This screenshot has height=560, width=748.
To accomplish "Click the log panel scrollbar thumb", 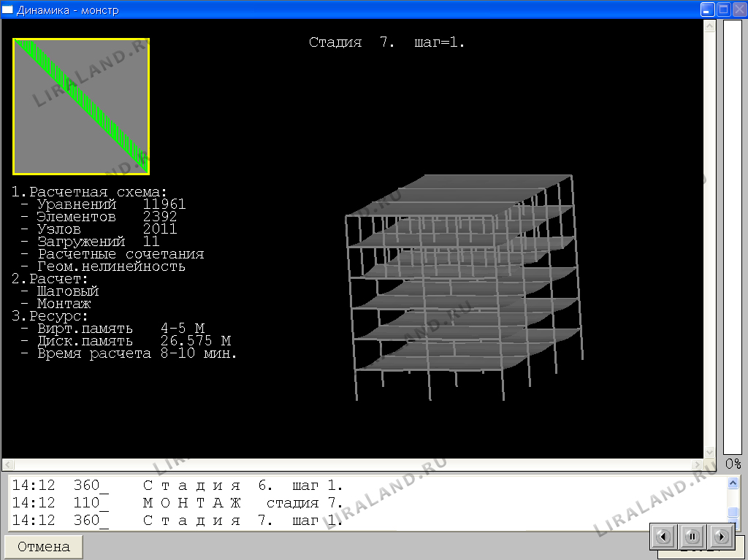I will coord(733,512).
